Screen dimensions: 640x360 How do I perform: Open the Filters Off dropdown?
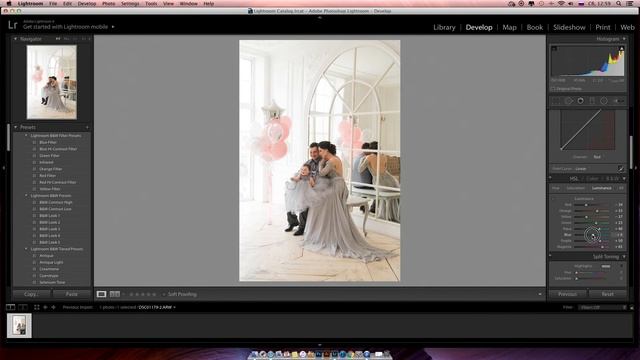click(603, 307)
